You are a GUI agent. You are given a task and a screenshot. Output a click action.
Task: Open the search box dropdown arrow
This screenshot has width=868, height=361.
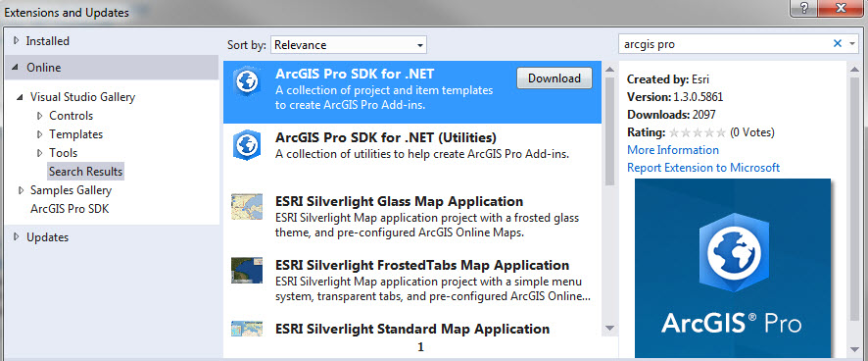[852, 44]
